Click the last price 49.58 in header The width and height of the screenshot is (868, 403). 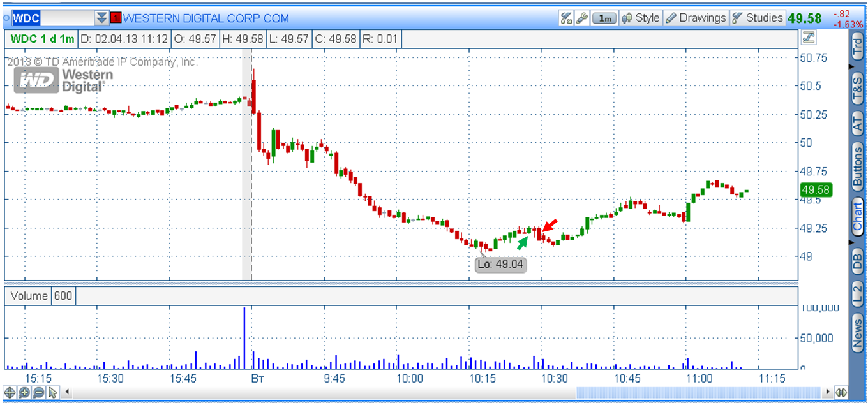point(805,18)
